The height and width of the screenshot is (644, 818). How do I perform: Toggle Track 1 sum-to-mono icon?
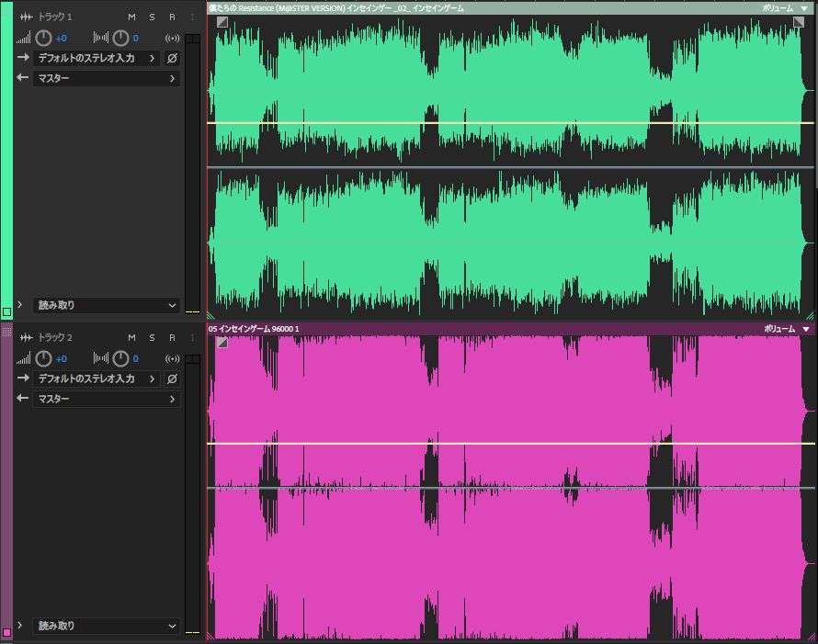coord(172,38)
